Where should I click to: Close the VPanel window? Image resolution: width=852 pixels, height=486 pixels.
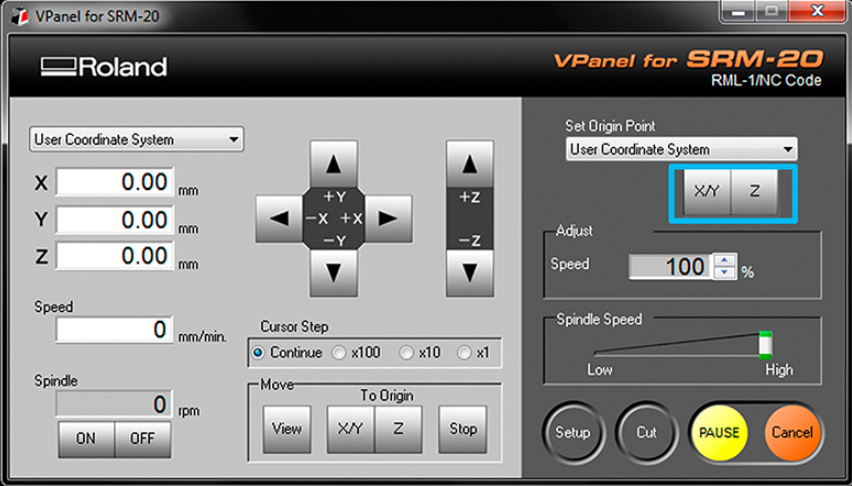point(817,11)
